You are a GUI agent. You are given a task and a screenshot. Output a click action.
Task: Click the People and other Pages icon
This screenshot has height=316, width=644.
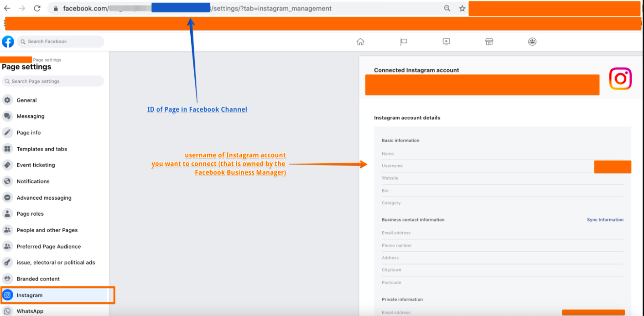tap(7, 230)
